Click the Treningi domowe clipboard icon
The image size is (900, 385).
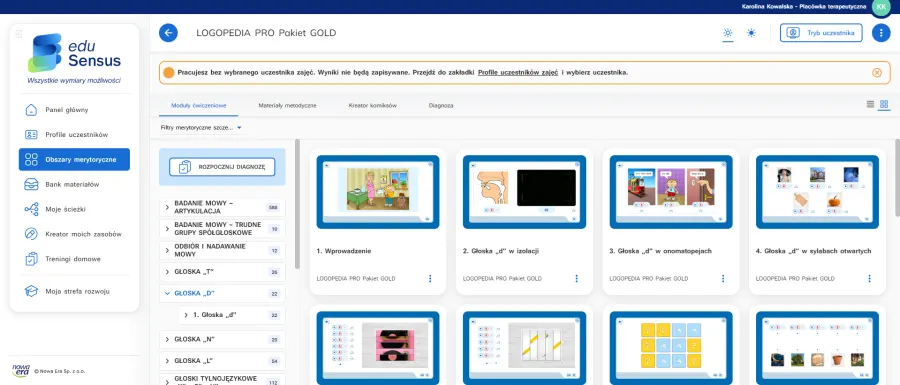pyautogui.click(x=31, y=259)
